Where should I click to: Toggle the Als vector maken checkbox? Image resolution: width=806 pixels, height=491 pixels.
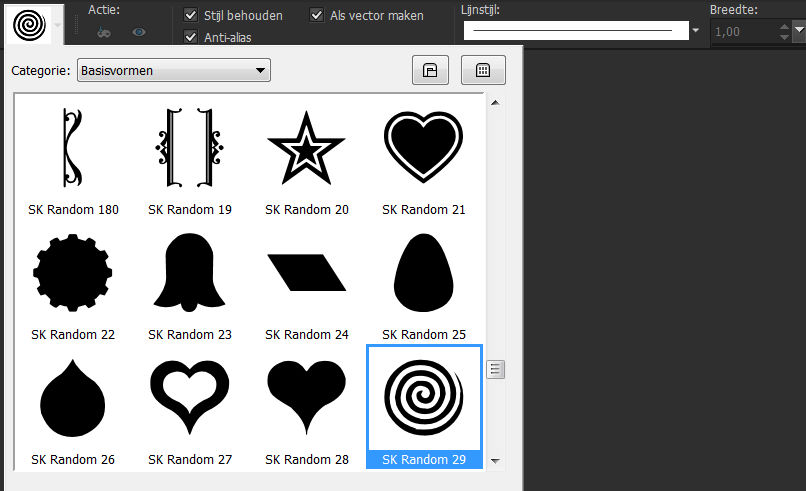(317, 15)
